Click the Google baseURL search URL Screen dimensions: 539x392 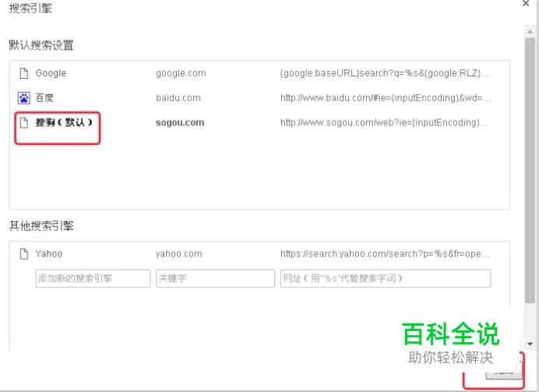coord(384,73)
